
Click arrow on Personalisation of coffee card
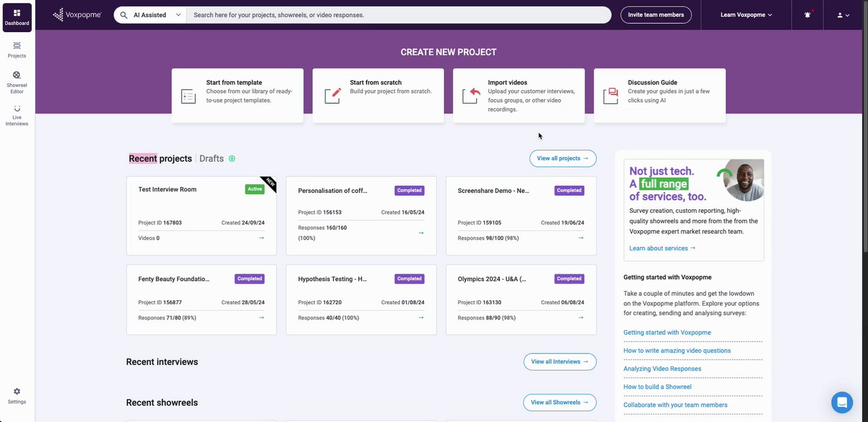pyautogui.click(x=421, y=233)
